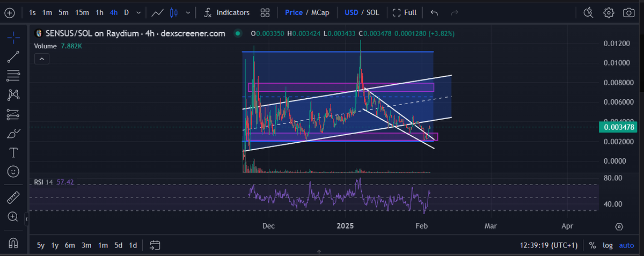Viewport: 644px width, 256px height.
Task: Open the quick search icon
Action: [588, 12]
